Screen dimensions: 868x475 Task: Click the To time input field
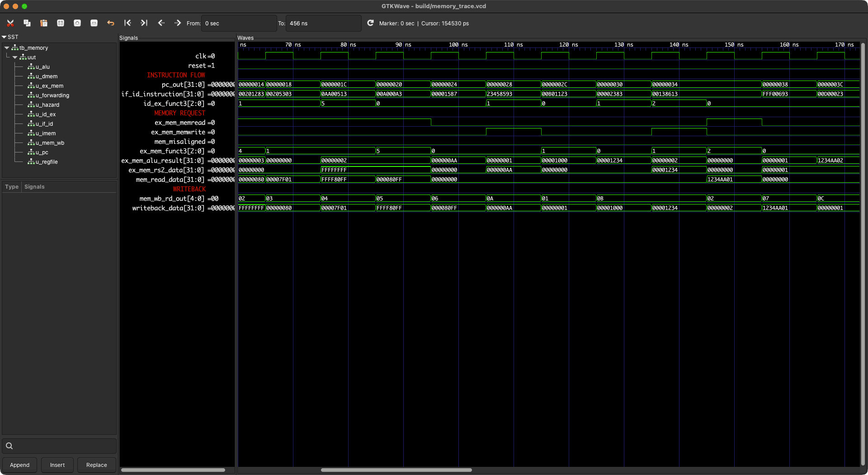[323, 24]
